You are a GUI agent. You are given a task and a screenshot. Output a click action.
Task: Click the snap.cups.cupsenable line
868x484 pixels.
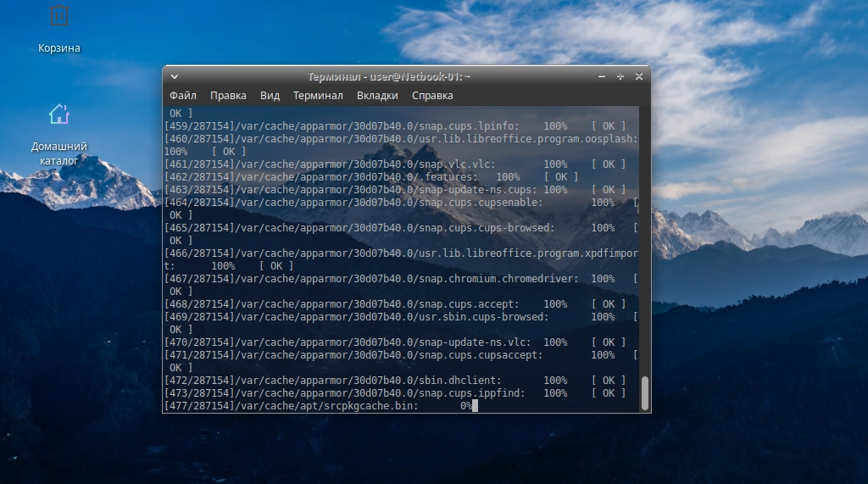pos(401,202)
